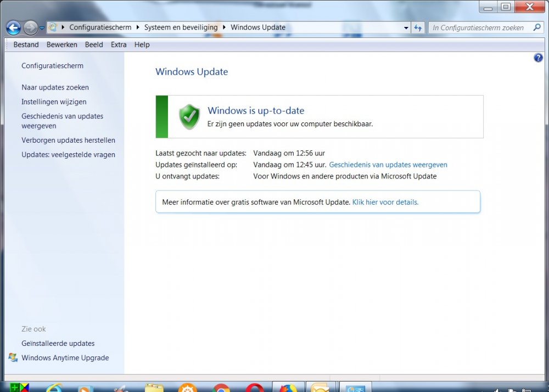
Task: Click the 'Windows Update' page title
Action: click(x=192, y=71)
